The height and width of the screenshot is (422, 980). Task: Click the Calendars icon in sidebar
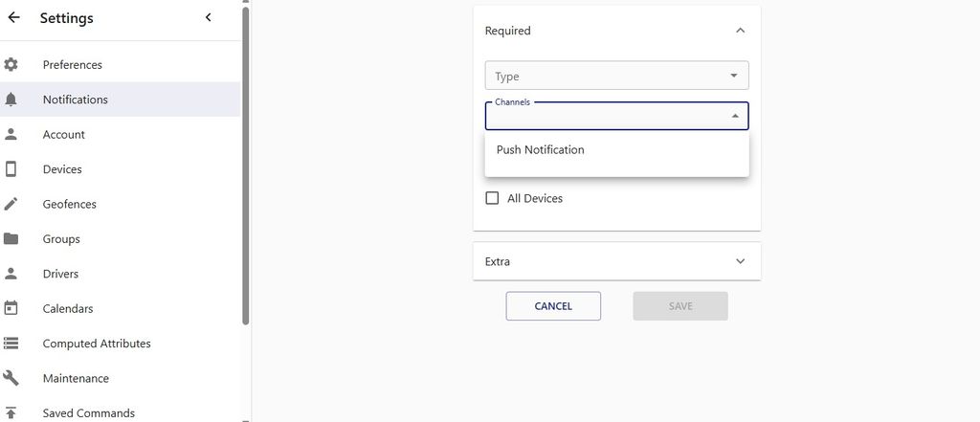pos(11,309)
